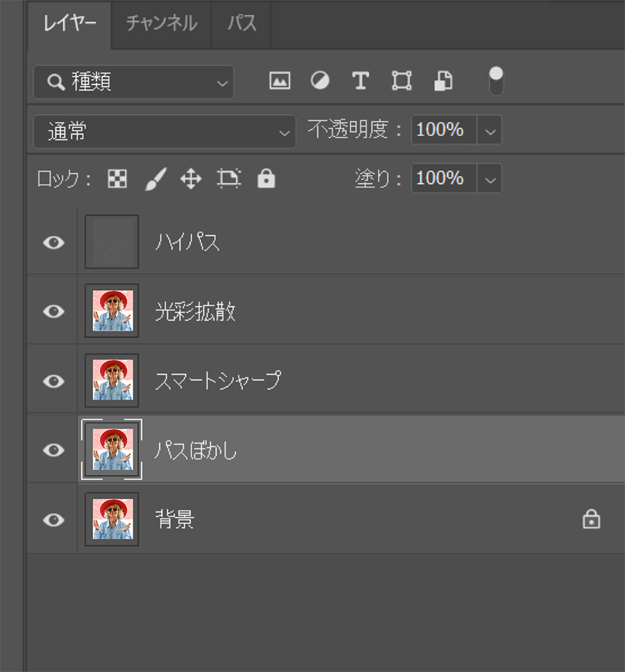Viewport: 625px width, 672px height.
Task: Lock artboard auto-nesting icon
Action: (229, 178)
